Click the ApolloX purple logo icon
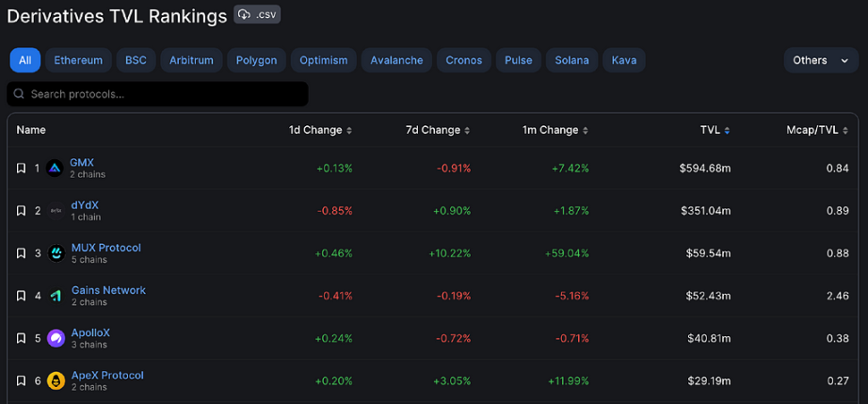 [x=56, y=338]
